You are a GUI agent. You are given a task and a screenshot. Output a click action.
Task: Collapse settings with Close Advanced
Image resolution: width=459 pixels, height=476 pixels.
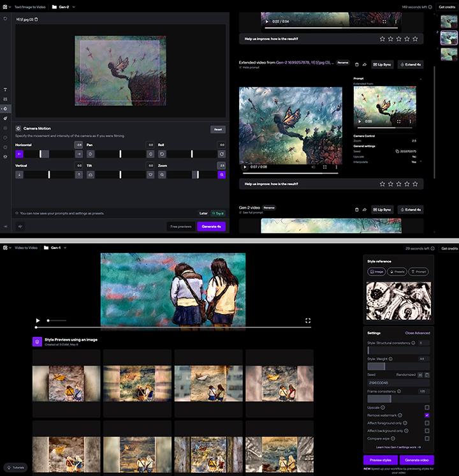click(418, 333)
